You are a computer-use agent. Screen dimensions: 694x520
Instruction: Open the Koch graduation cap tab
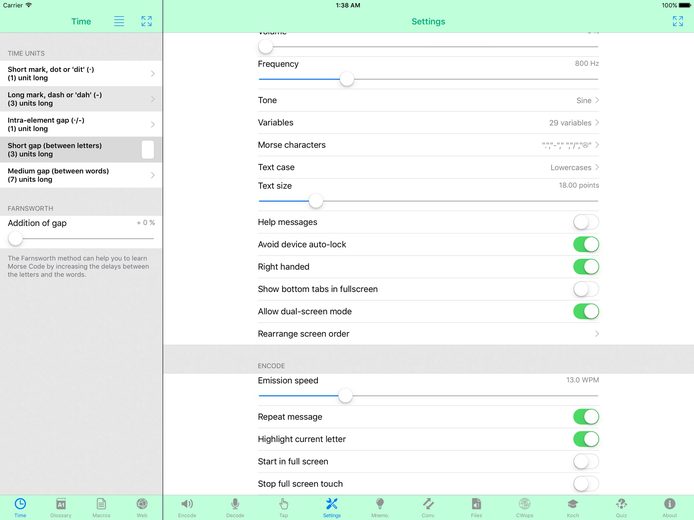(x=573, y=507)
